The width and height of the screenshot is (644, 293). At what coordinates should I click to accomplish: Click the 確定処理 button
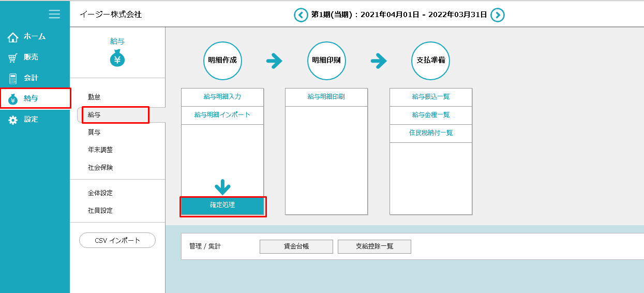tap(222, 206)
